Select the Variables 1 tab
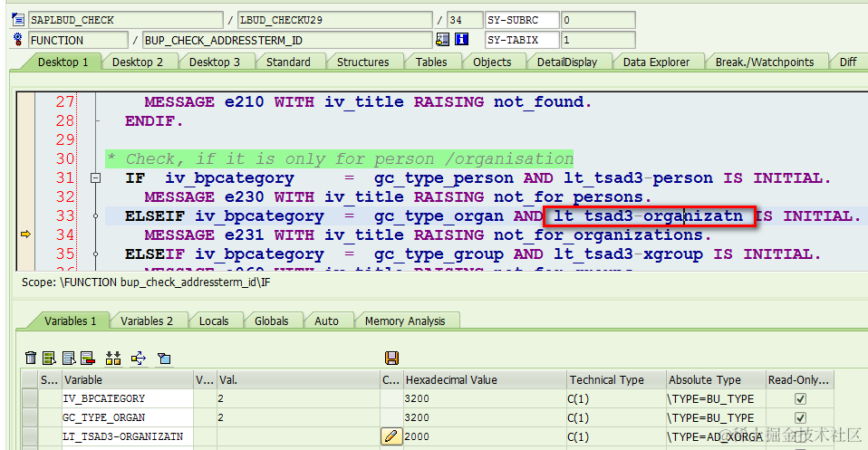The height and width of the screenshot is (450, 868). pos(70,321)
